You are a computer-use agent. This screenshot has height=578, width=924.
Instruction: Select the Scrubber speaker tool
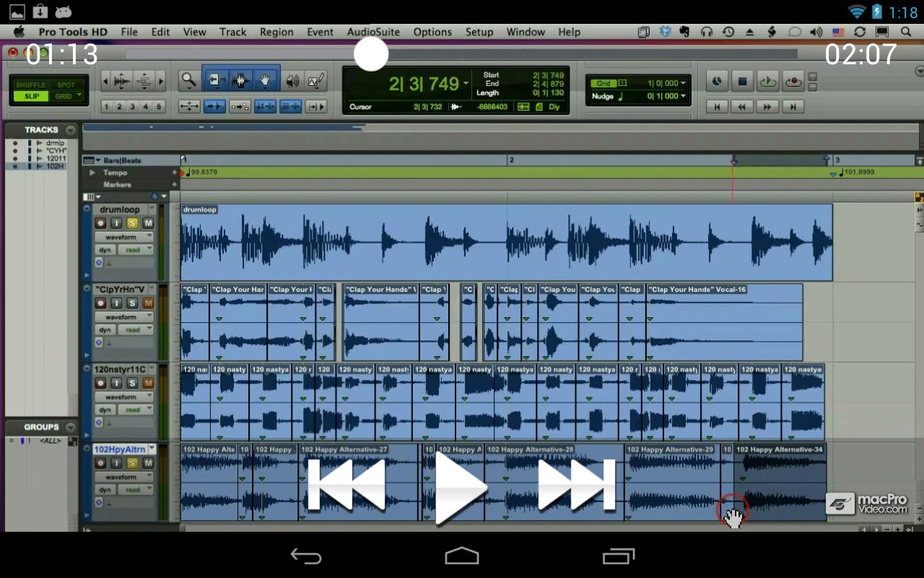click(x=292, y=81)
